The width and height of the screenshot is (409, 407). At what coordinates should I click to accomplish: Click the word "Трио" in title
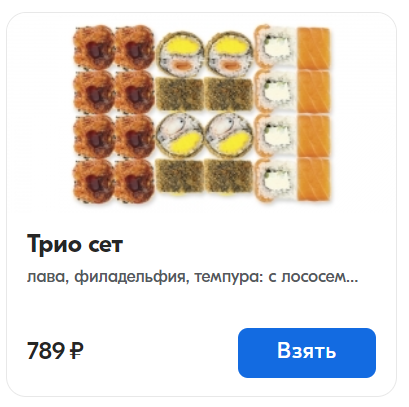click(x=54, y=244)
